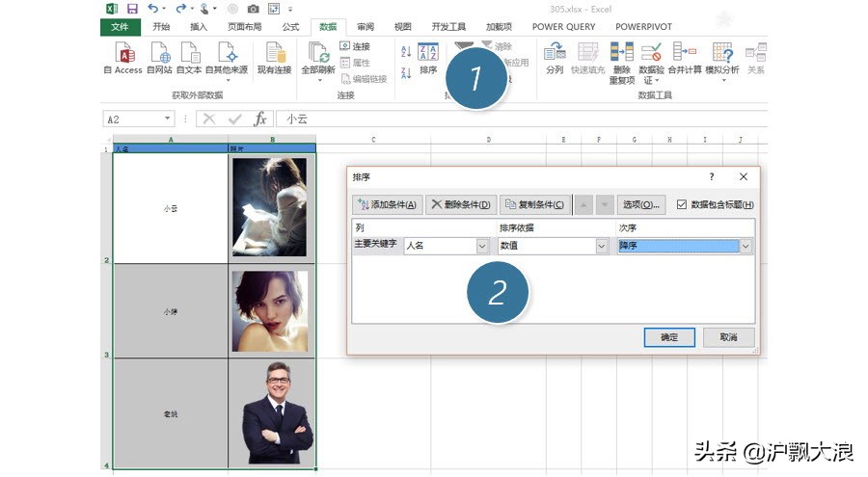This screenshot has width=868, height=477.
Task: Switch to the 开发工具 tab
Action: (448, 27)
